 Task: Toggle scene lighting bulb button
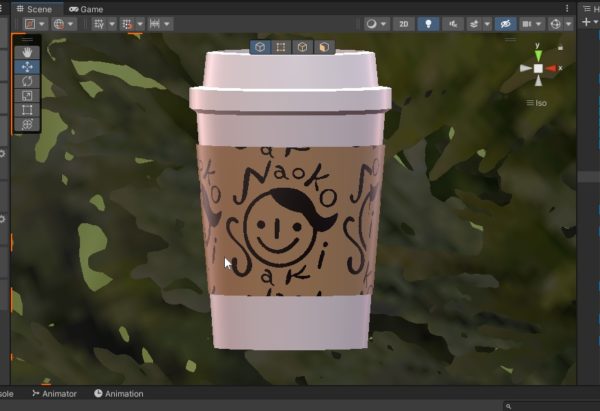429,23
